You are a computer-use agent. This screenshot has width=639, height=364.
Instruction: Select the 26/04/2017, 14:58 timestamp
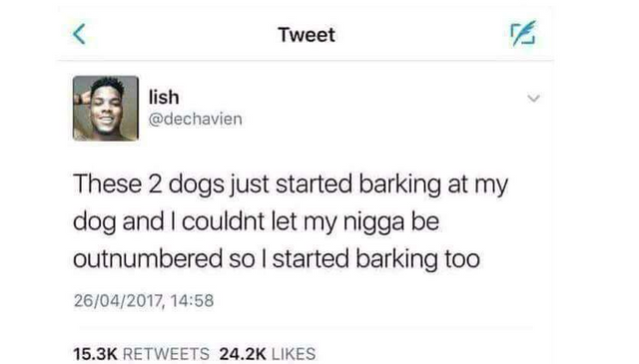pos(144,301)
